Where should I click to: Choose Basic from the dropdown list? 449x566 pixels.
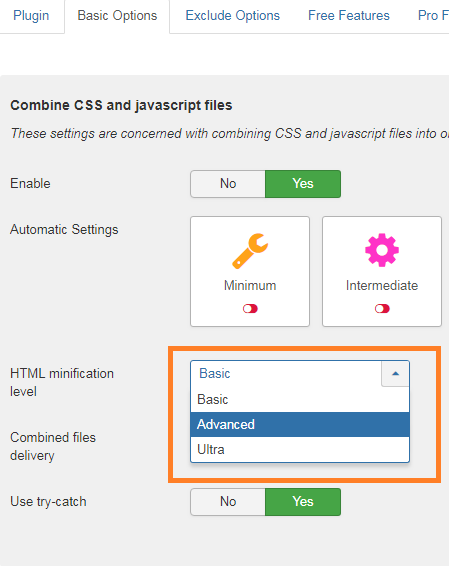[x=300, y=400]
